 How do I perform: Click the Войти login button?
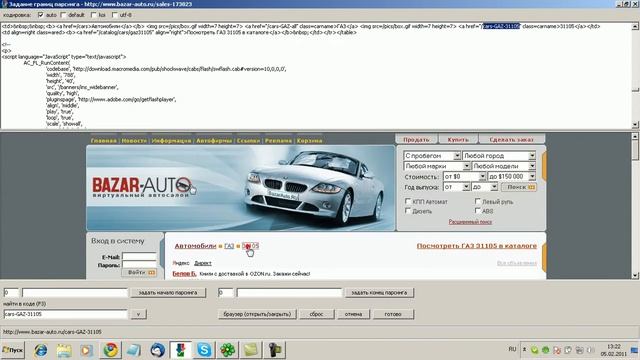pos(139,272)
